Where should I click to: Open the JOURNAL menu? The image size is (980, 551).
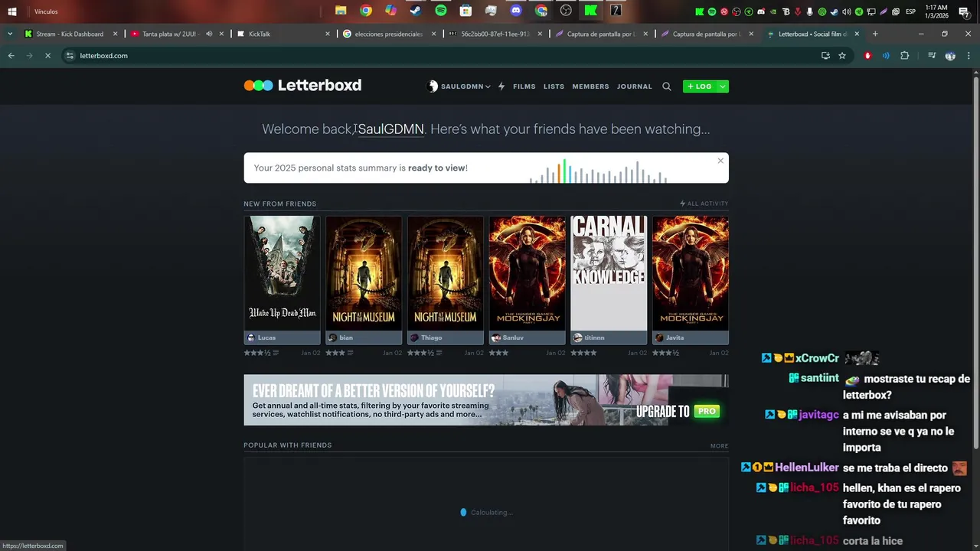[x=635, y=86]
